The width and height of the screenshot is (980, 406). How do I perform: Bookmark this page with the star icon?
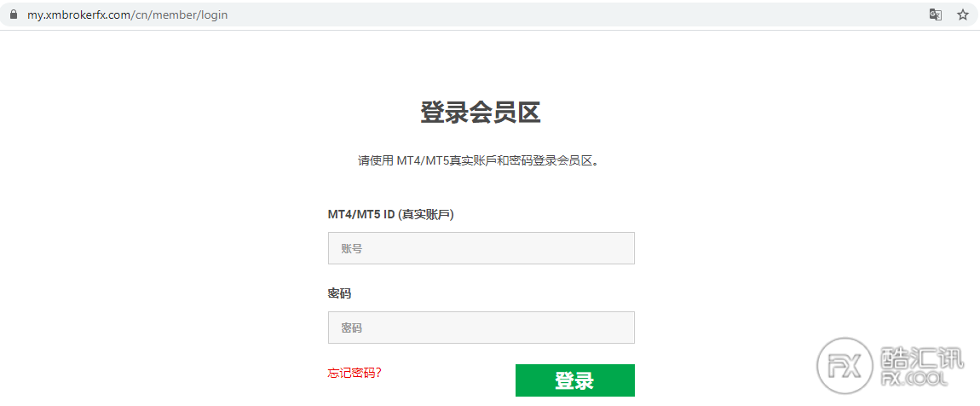coord(963,14)
